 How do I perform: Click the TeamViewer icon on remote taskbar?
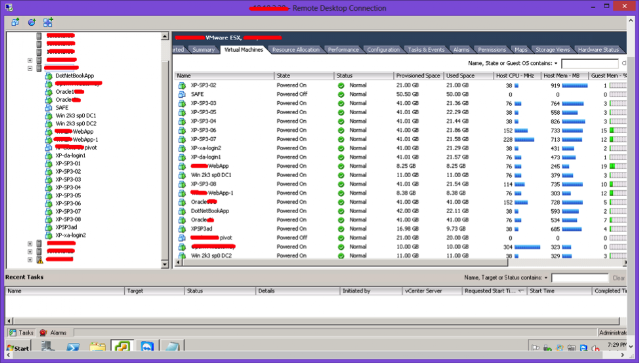point(147,347)
